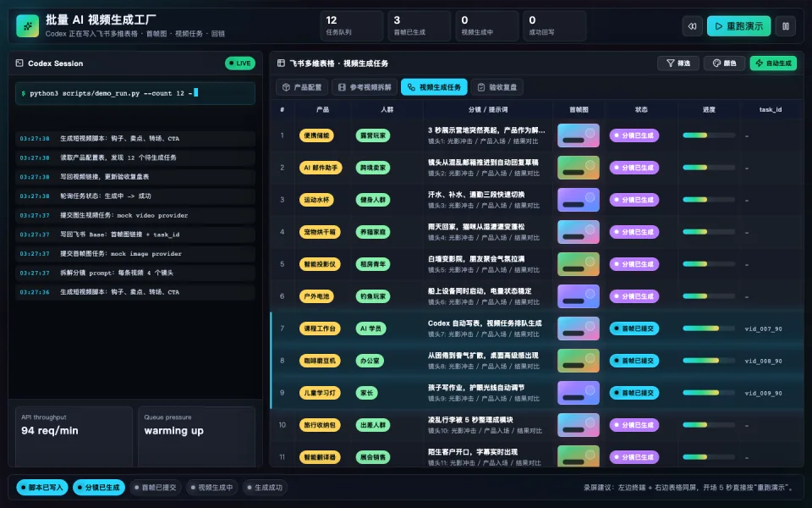Image resolution: width=812 pixels, height=508 pixels.
Task: Open the first-frame thumbnail for 旅行收纳包
Action: click(579, 424)
